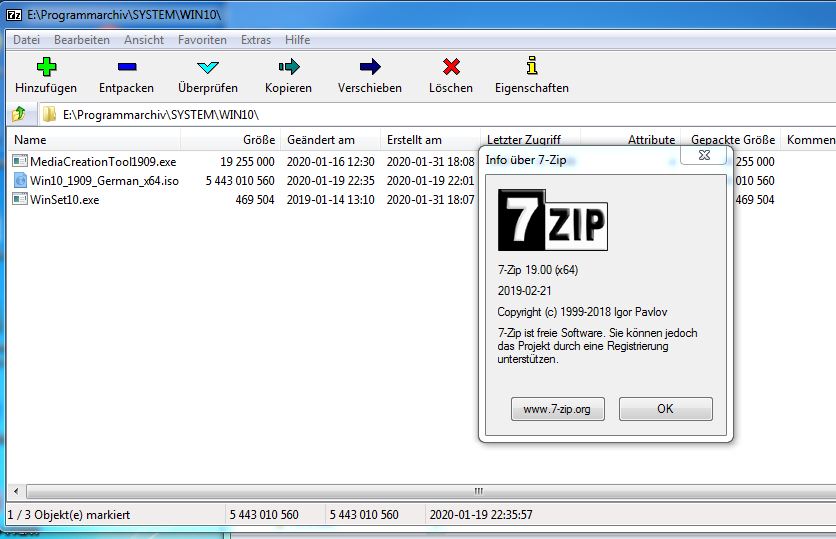Viewport: 836px width, 539px height.
Task: Click status bar timestamp 2020-01-19 22:35:57
Action: tap(481, 515)
